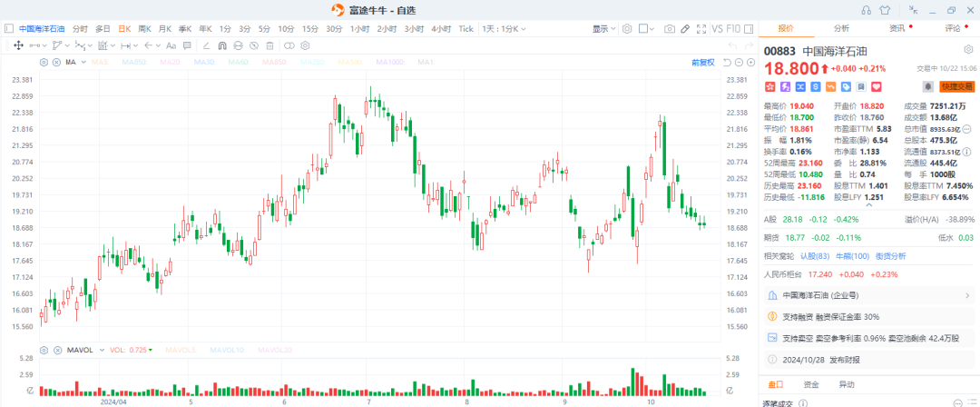Select the horizontal line drawing tool
Screen dimensions: 980x407
(x=34, y=45)
